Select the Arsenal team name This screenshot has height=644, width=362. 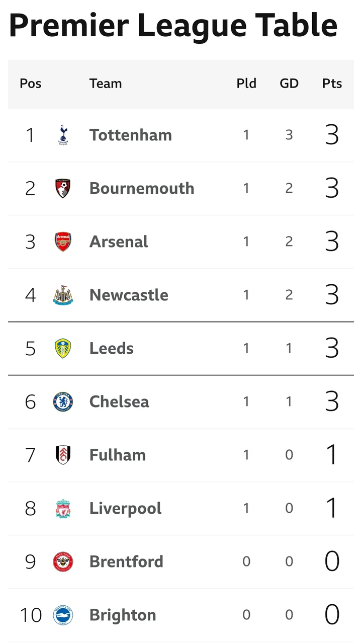tap(119, 242)
